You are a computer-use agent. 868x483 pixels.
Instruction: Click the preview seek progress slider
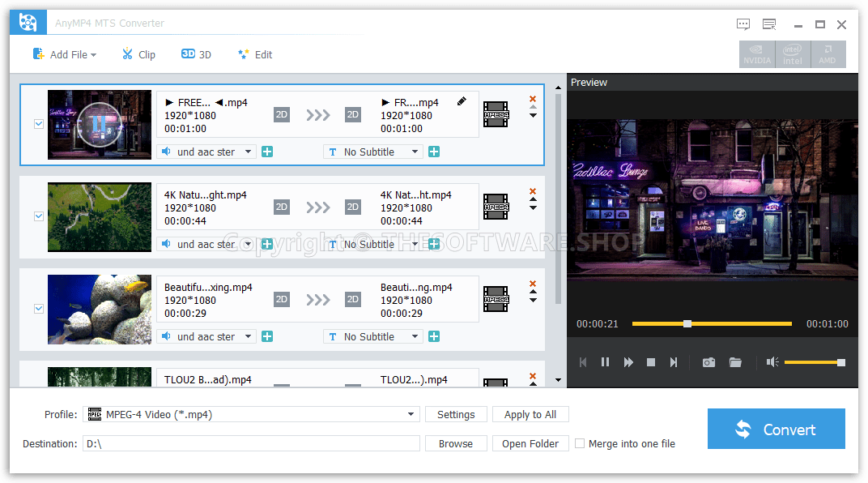point(711,323)
